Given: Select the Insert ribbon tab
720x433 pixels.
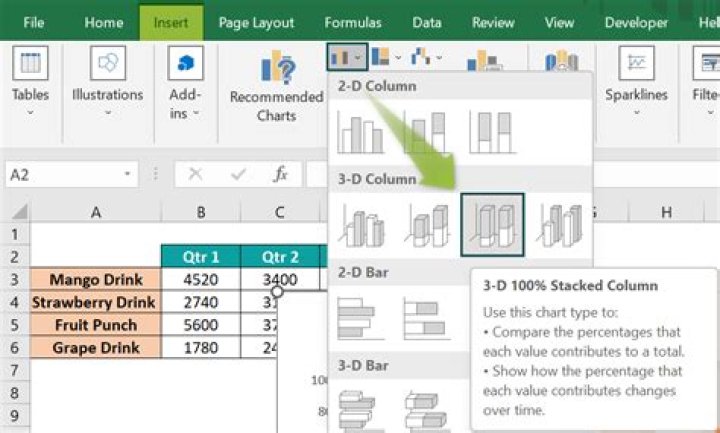Looking at the screenshot, I should coord(171,22).
